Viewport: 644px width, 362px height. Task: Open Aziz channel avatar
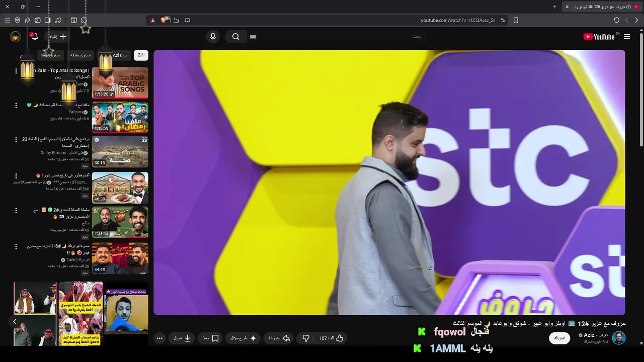point(619,338)
